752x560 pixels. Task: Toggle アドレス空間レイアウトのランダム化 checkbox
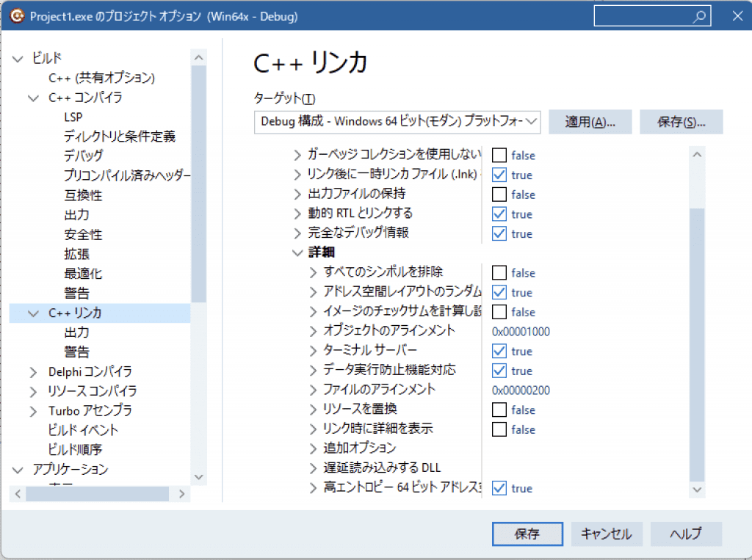499,292
